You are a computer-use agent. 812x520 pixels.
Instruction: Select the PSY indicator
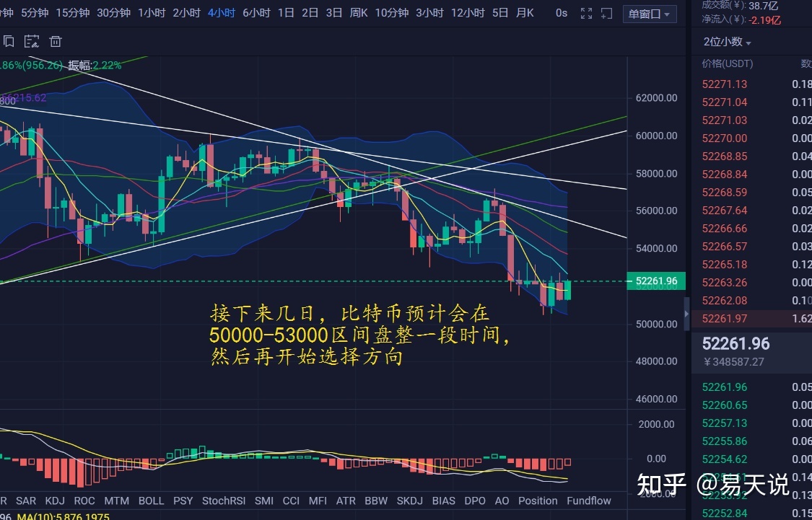(x=183, y=501)
